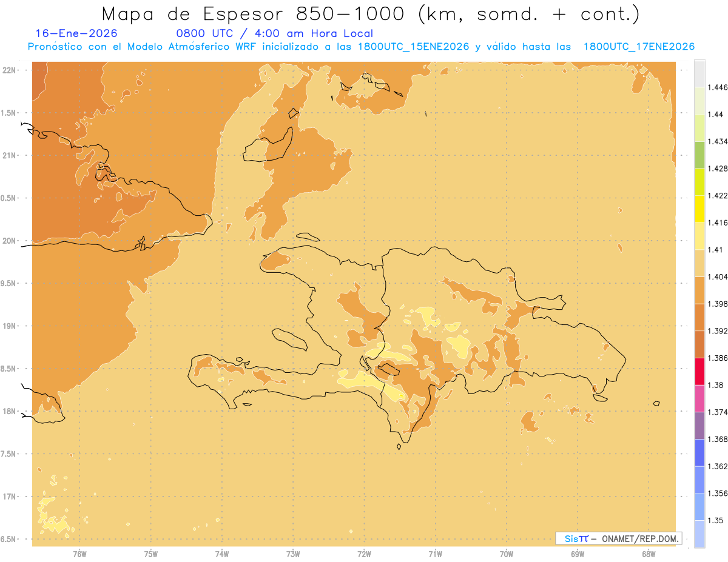Viewport: 728px width, 562px height.
Task: Click the initialization time 1800UTC_15ENE2026
Action: 413,47
